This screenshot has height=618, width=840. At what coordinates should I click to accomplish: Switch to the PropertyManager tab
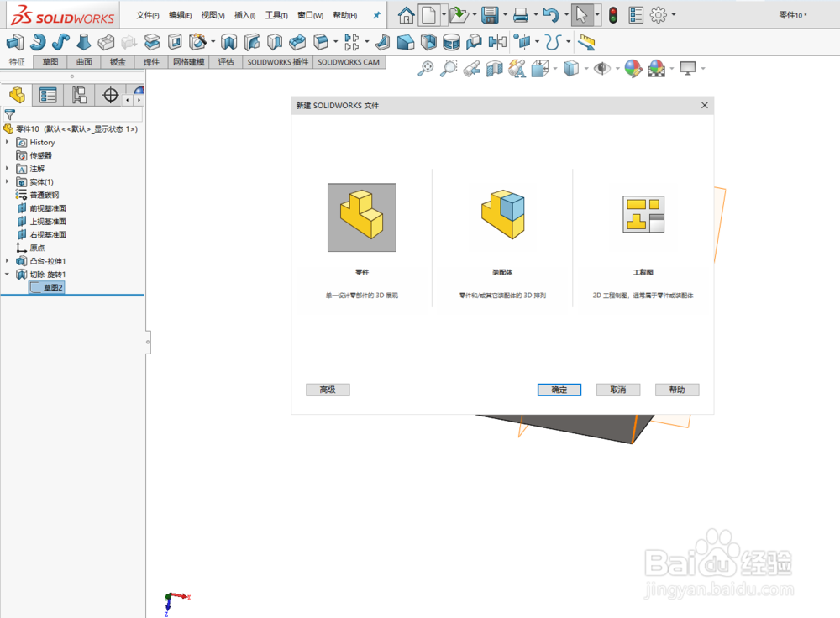coord(48,96)
